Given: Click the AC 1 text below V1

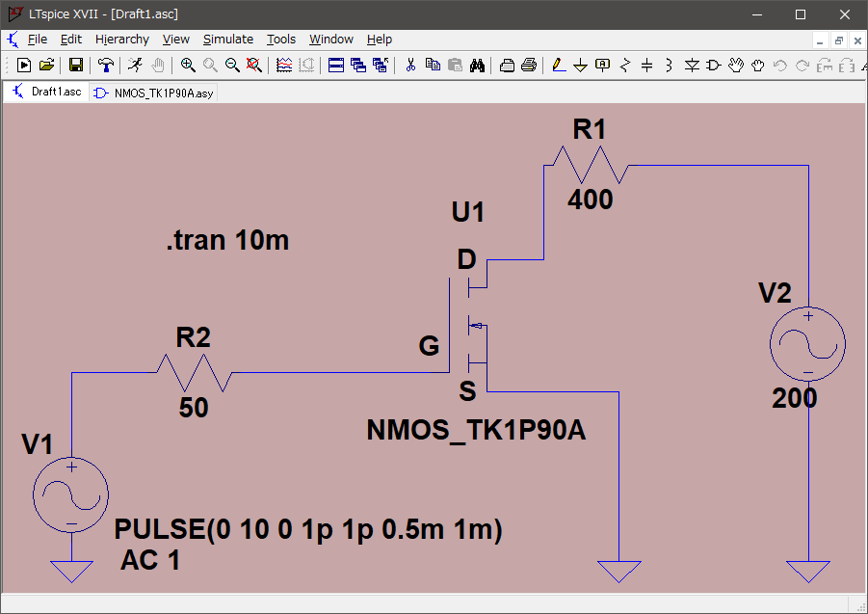Looking at the screenshot, I should 150,560.
